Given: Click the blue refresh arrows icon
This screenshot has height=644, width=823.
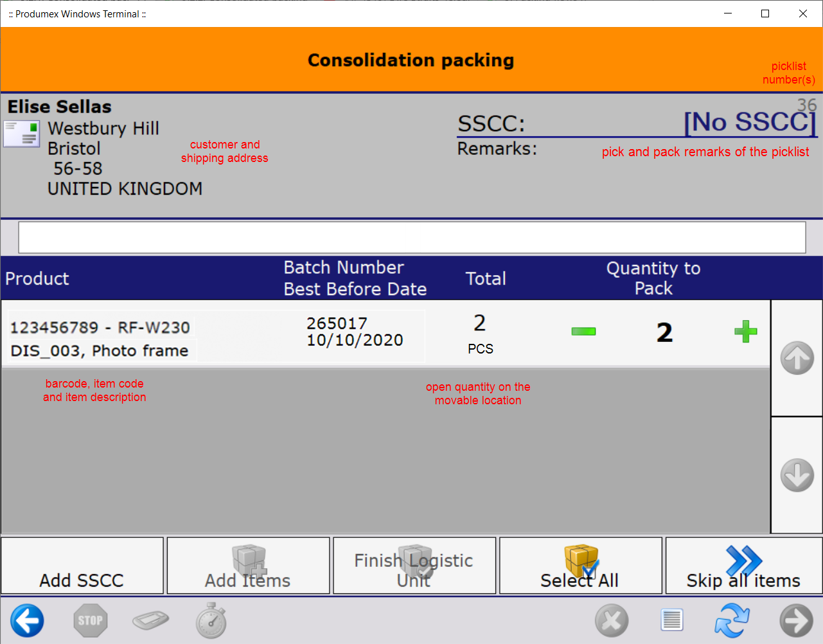Looking at the screenshot, I should (x=732, y=621).
